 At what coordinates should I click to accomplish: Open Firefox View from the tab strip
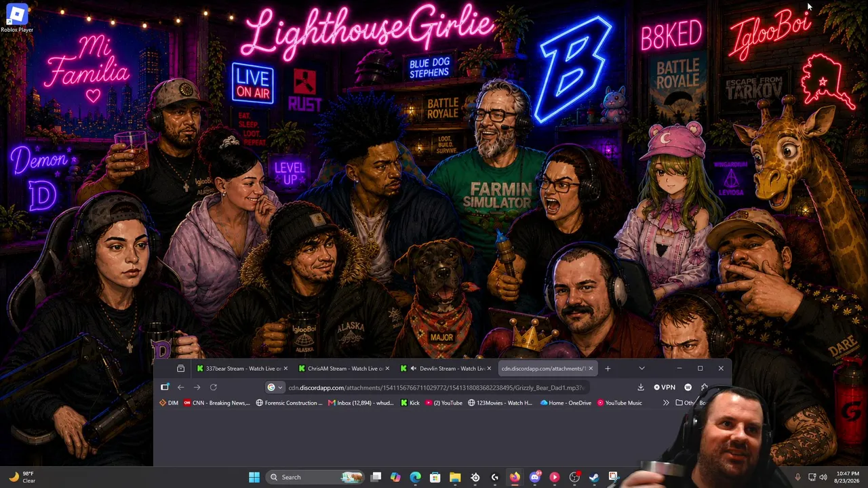click(180, 369)
